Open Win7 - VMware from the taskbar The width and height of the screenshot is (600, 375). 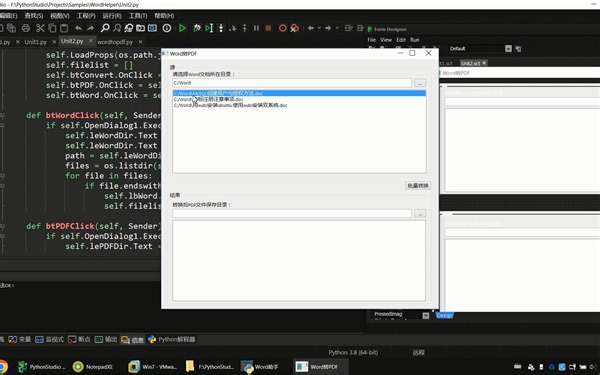(x=153, y=367)
